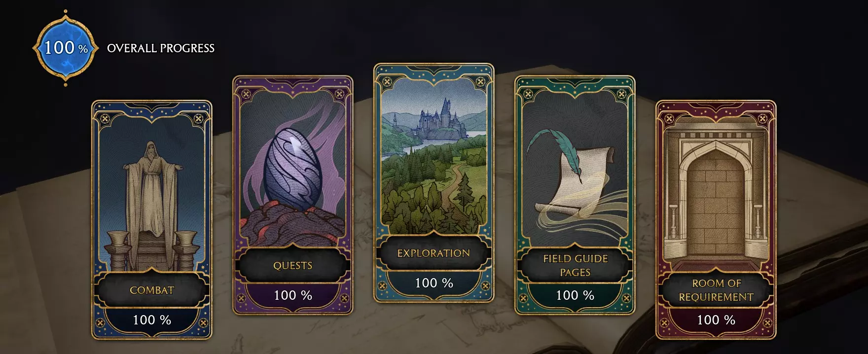Open the Combat category label

[152, 290]
